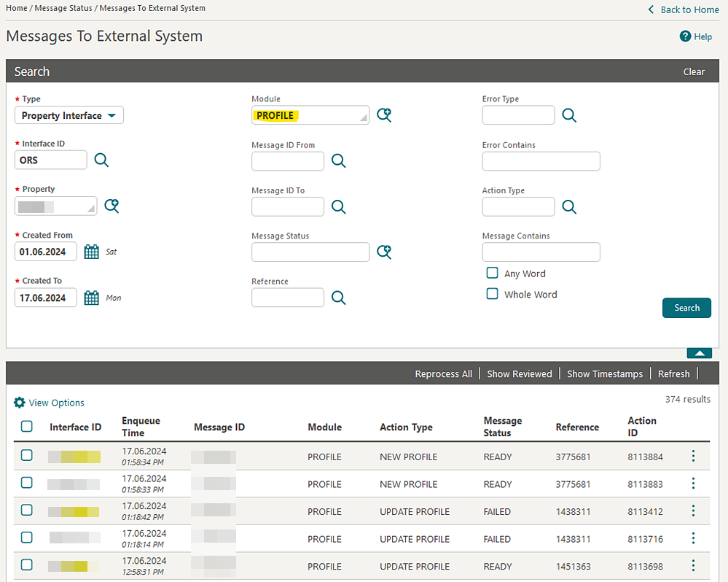Image resolution: width=728 pixels, height=582 pixels.
Task: Open the Error Type search lookup
Action: click(568, 115)
